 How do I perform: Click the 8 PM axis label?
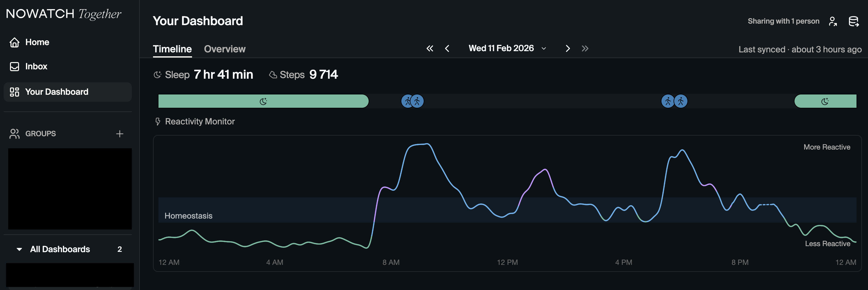[x=740, y=262]
